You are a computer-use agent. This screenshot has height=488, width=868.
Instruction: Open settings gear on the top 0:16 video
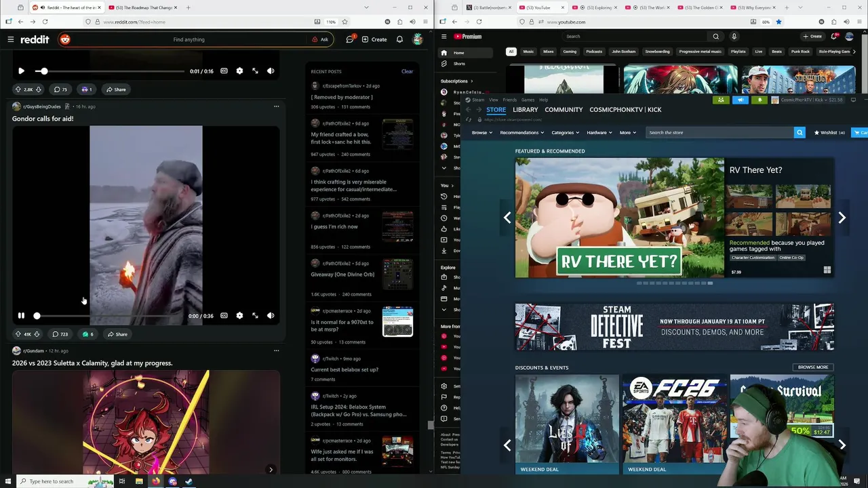[x=239, y=70]
